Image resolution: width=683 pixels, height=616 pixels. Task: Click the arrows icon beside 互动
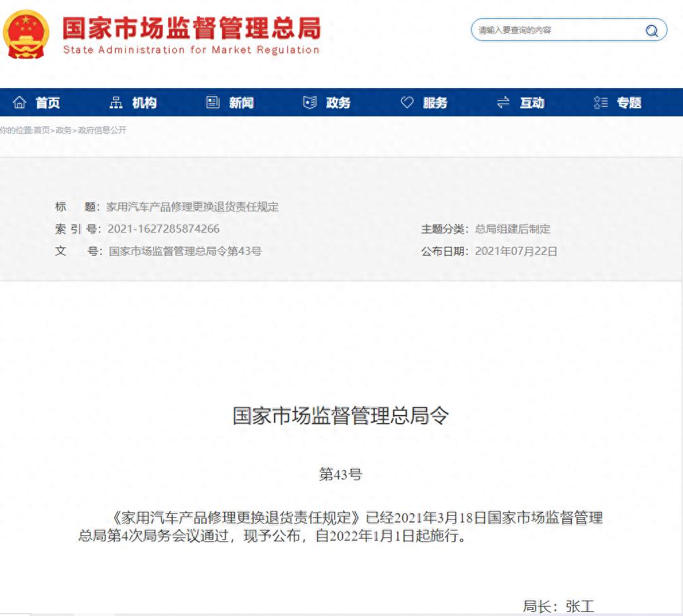(x=503, y=102)
